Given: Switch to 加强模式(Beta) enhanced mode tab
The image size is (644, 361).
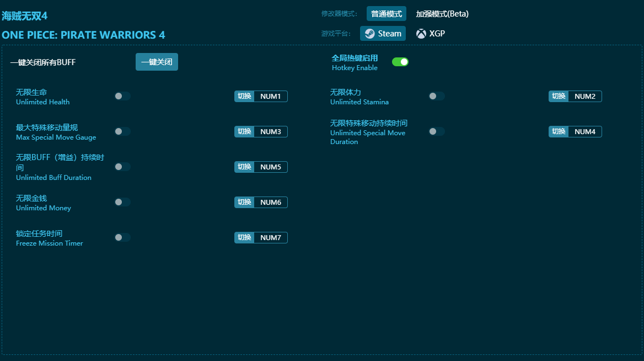Looking at the screenshot, I should (442, 14).
